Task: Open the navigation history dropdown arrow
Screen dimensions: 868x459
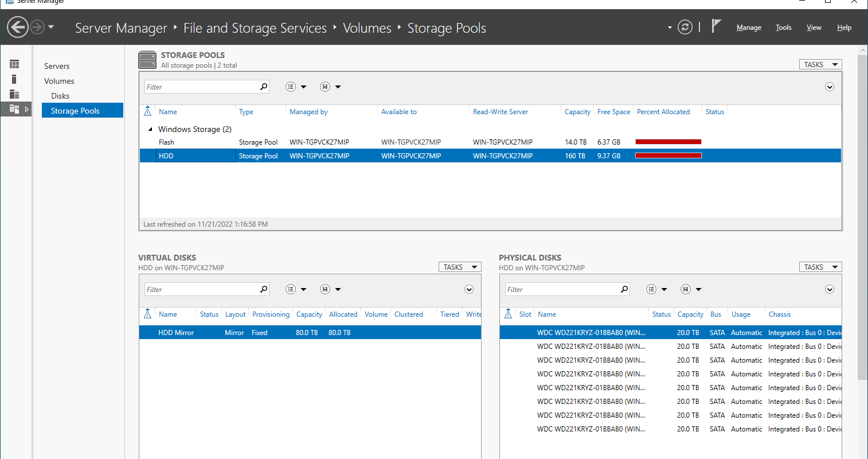Action: coord(51,27)
